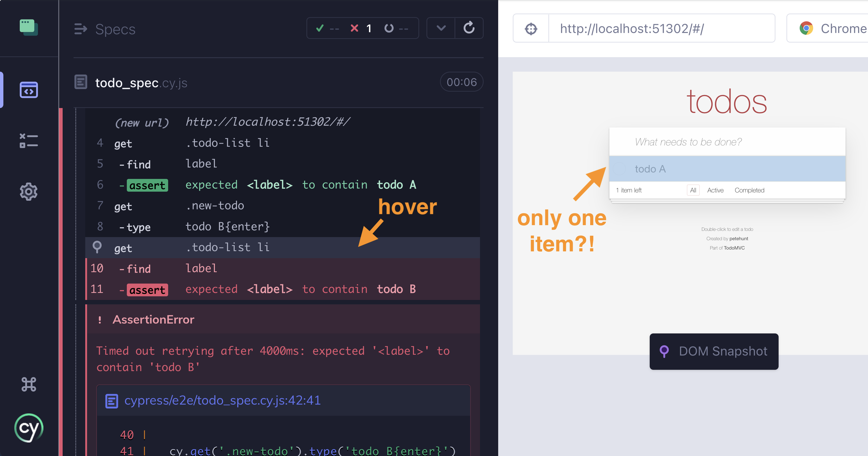The image size is (868, 456).
Task: Open cypress/e2e/todo_spec.cy.js:42:41 file link
Action: point(222,400)
